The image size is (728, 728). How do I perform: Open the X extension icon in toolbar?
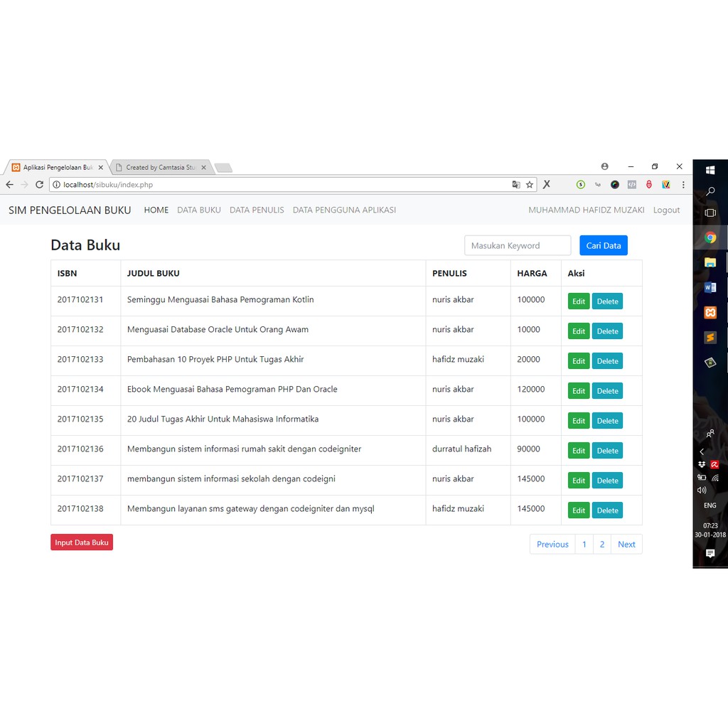(547, 184)
